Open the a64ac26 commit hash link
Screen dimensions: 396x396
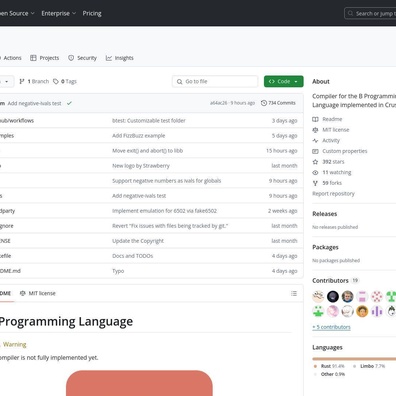pos(218,103)
